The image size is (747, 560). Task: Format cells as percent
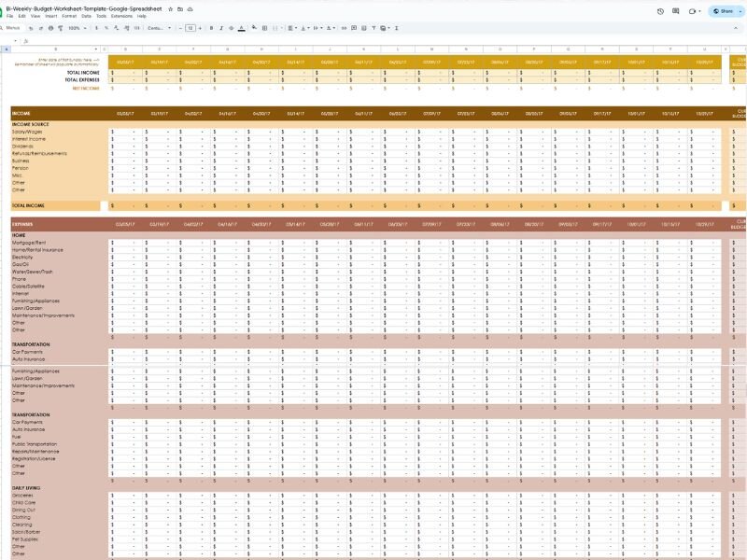tap(106, 28)
